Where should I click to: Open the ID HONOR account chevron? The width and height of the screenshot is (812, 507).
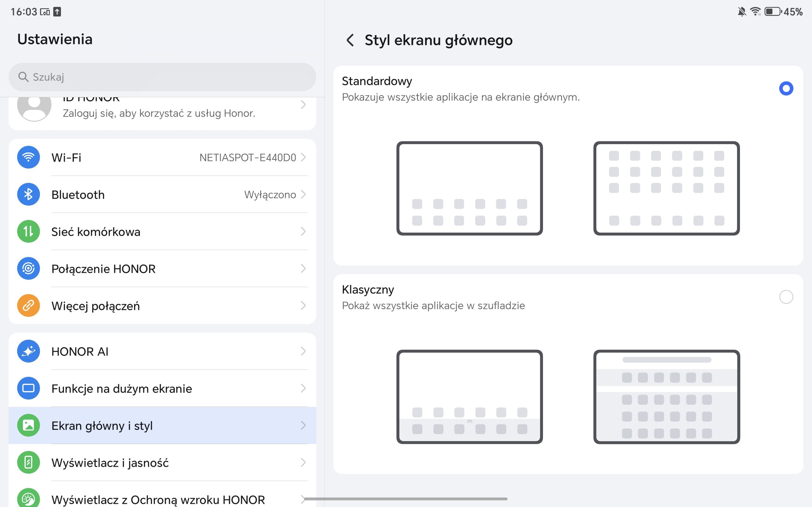point(303,105)
